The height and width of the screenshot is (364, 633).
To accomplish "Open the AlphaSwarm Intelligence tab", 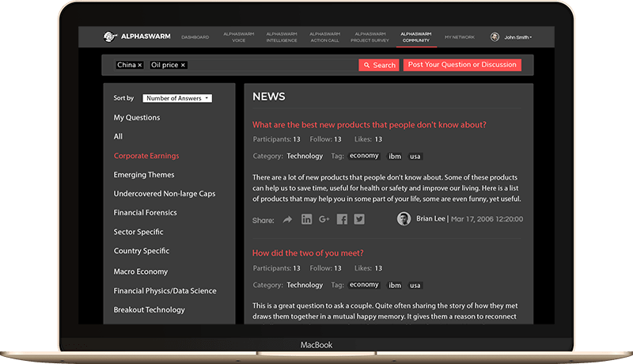I will (x=282, y=37).
